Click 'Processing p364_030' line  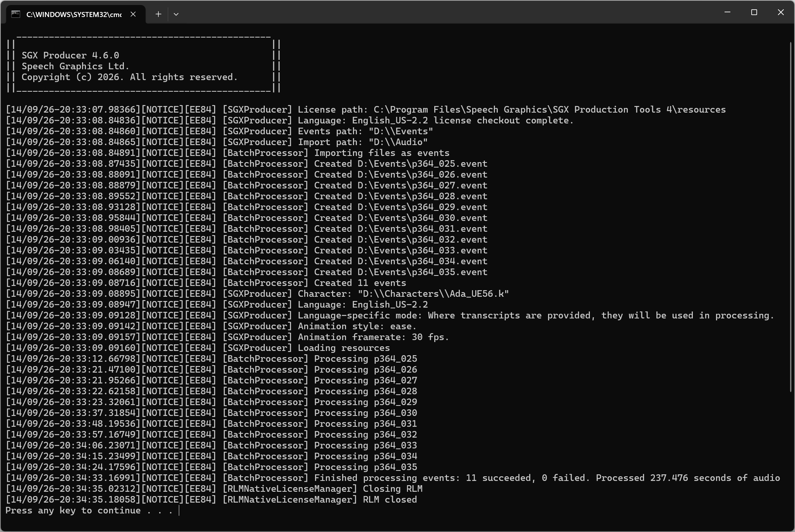211,413
